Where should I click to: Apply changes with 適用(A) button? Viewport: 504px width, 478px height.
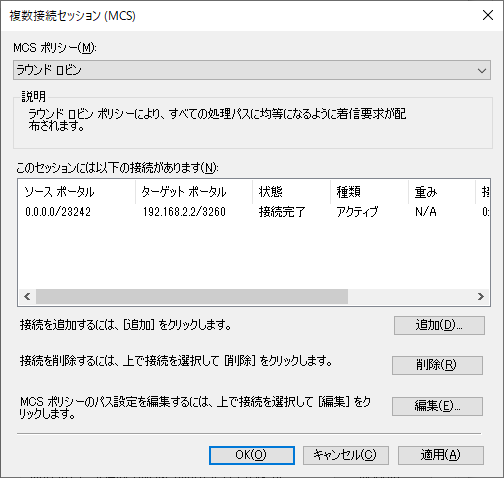pyautogui.click(x=441, y=455)
